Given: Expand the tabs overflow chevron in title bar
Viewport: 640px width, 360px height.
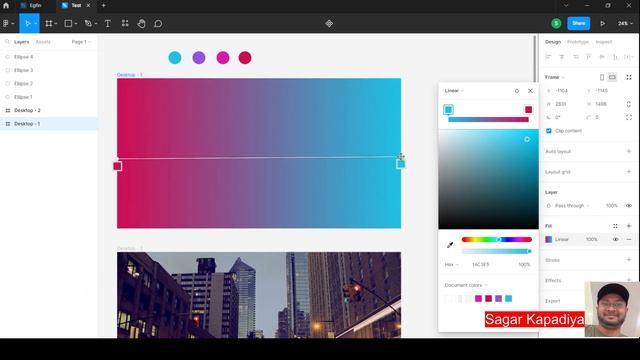Looking at the screenshot, I should (x=566, y=6).
